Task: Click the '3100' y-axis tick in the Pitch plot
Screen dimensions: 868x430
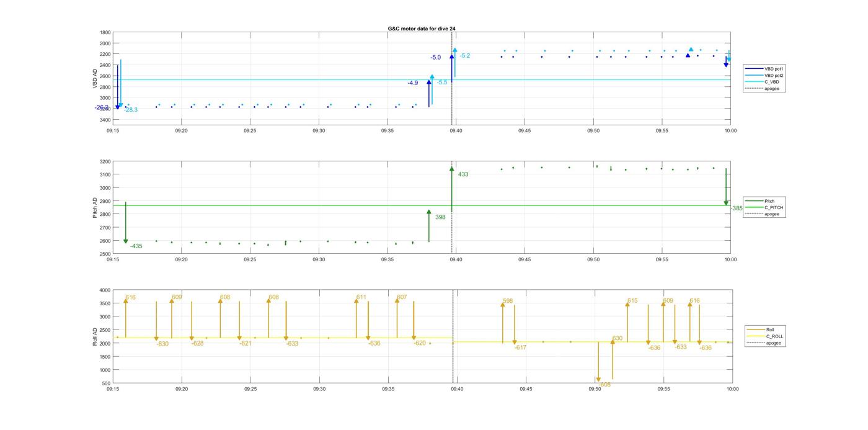Action: click(x=105, y=175)
